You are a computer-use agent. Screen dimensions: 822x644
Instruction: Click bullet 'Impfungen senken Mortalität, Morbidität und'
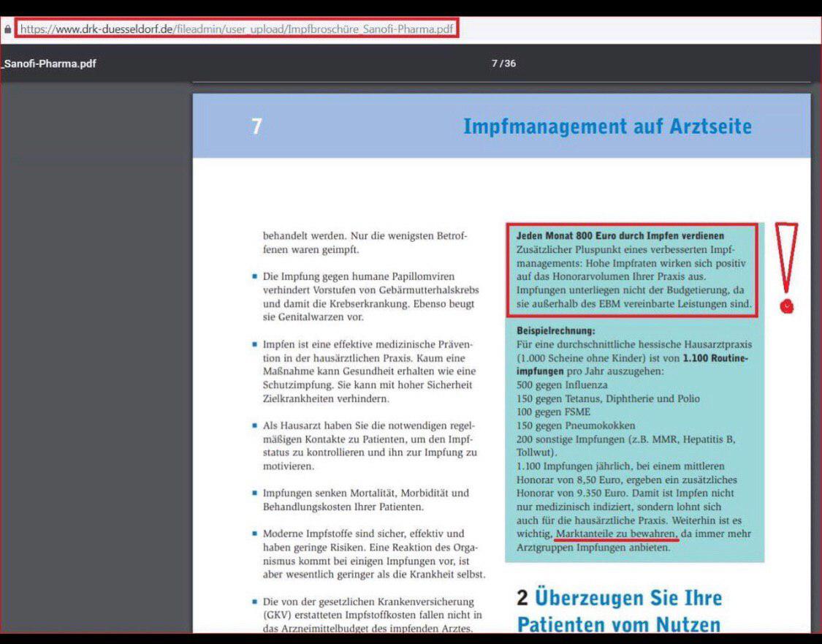366,493
